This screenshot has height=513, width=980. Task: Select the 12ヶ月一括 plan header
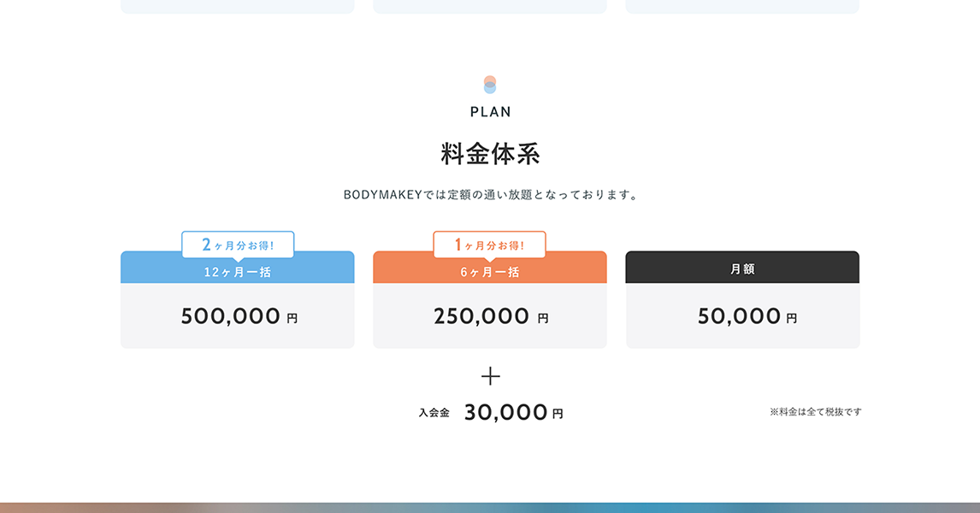click(238, 273)
